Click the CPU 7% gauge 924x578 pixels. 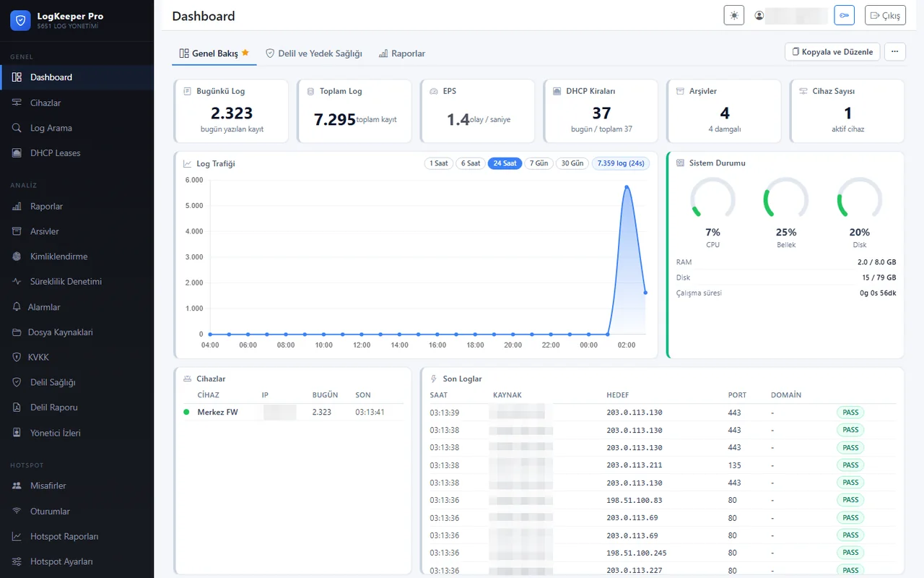tap(712, 199)
